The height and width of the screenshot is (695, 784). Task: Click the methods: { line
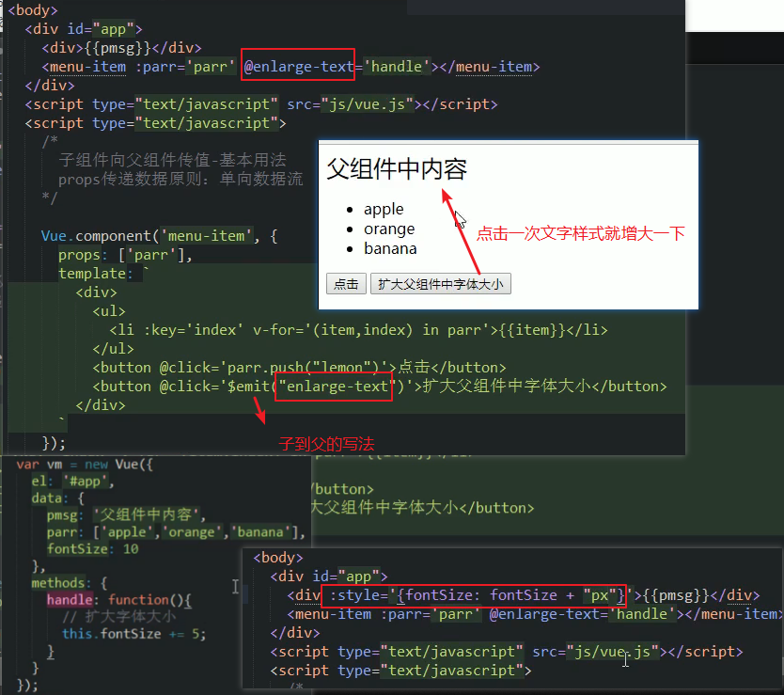(69, 582)
